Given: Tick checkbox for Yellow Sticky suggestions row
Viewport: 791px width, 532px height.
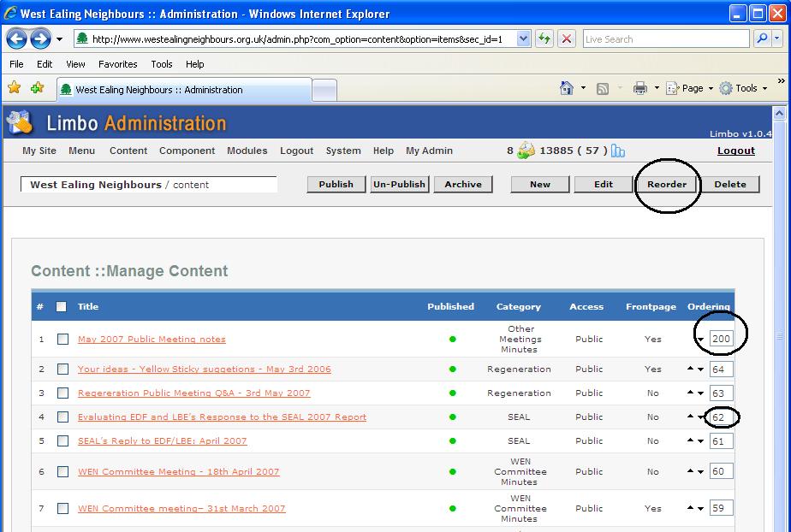Looking at the screenshot, I should coord(62,369).
